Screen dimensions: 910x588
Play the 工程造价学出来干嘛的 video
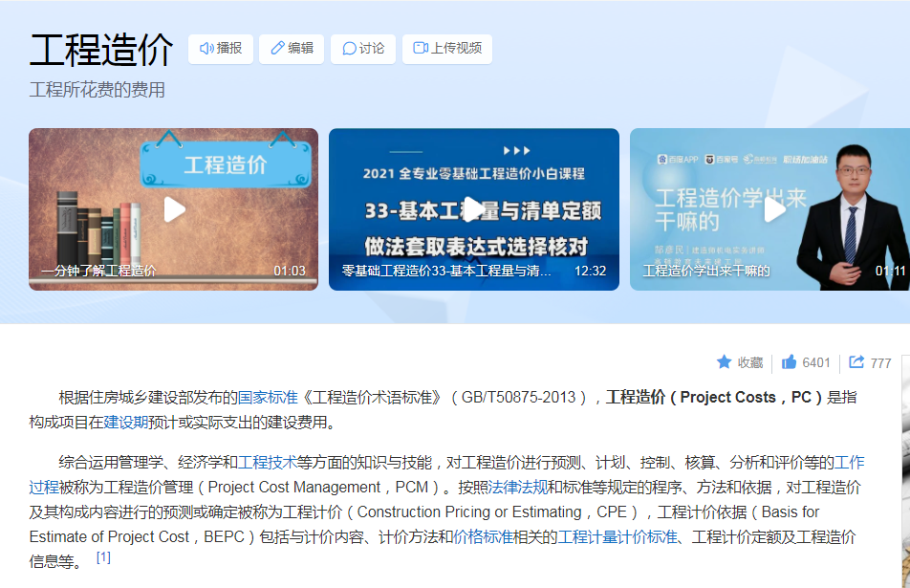[x=775, y=209]
